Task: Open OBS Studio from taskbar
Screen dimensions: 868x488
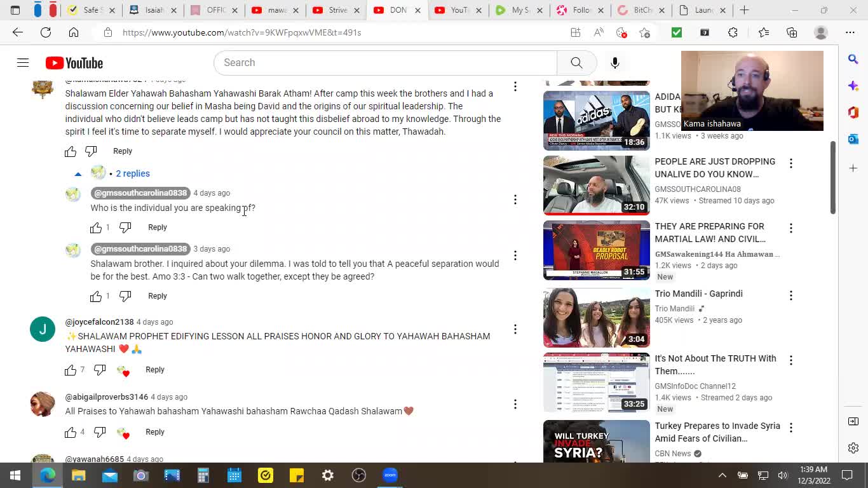Action: (x=359, y=475)
